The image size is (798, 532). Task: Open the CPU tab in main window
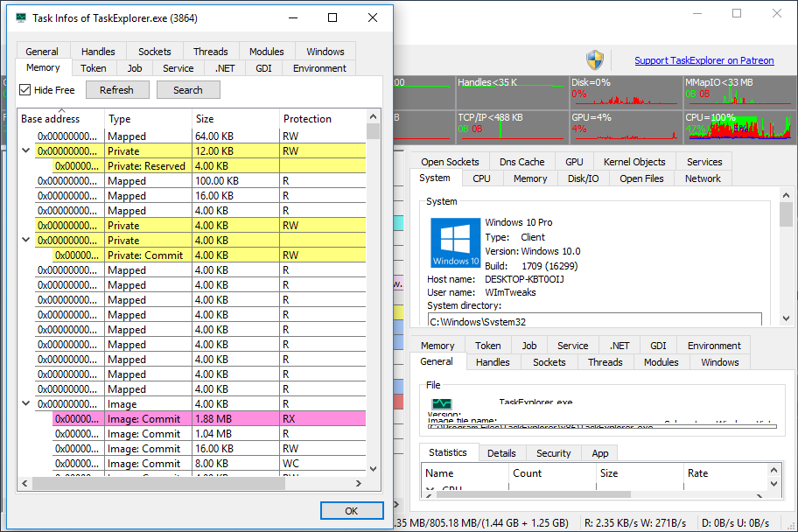481,178
